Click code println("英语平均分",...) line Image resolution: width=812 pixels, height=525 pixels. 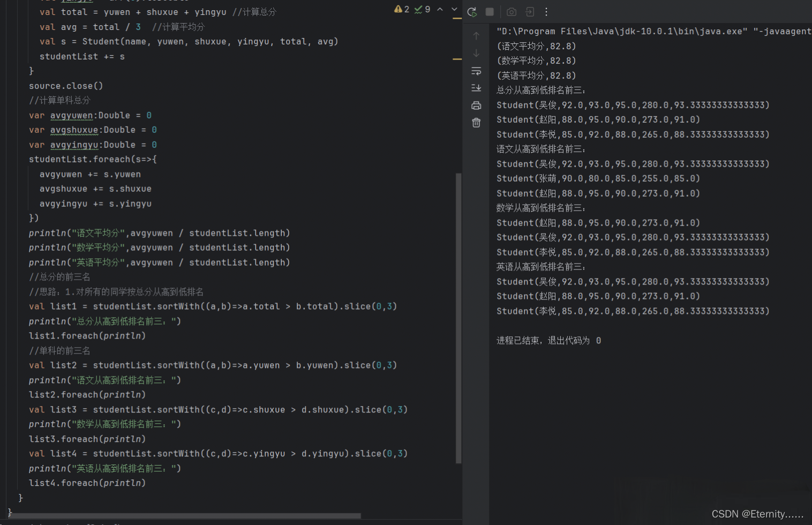pos(159,262)
